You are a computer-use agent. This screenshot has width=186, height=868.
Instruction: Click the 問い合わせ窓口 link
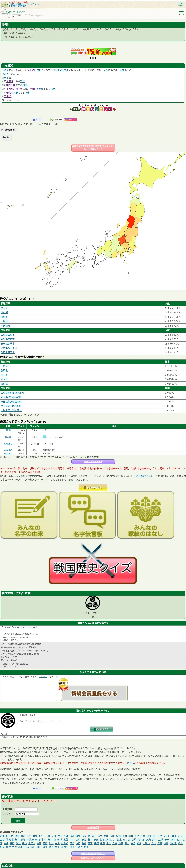tap(143, 476)
